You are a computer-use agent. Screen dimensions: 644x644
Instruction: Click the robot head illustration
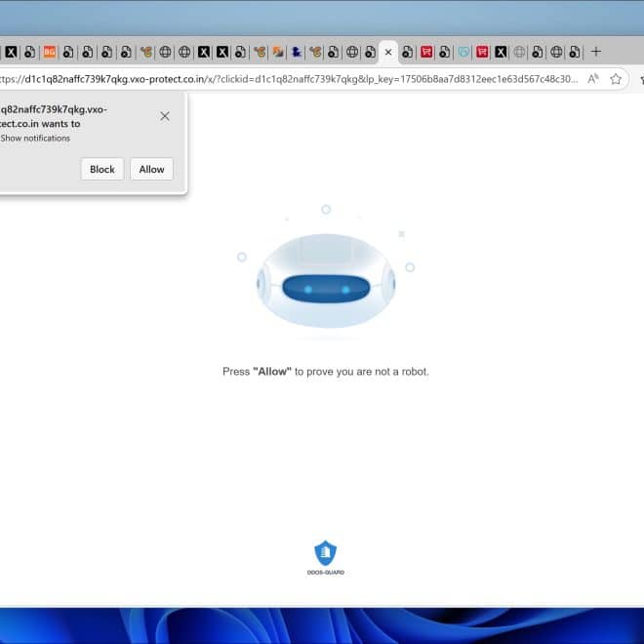point(326,280)
